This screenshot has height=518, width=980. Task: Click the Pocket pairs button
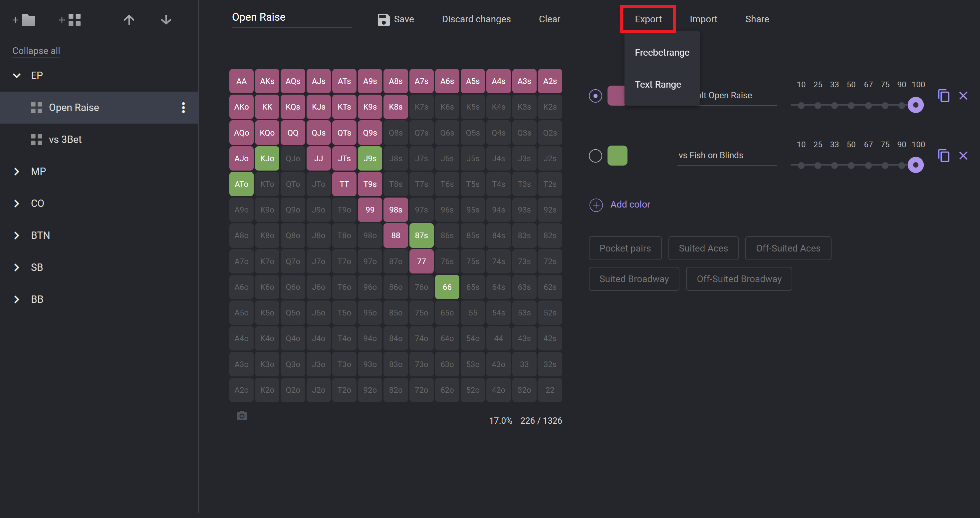click(x=625, y=248)
